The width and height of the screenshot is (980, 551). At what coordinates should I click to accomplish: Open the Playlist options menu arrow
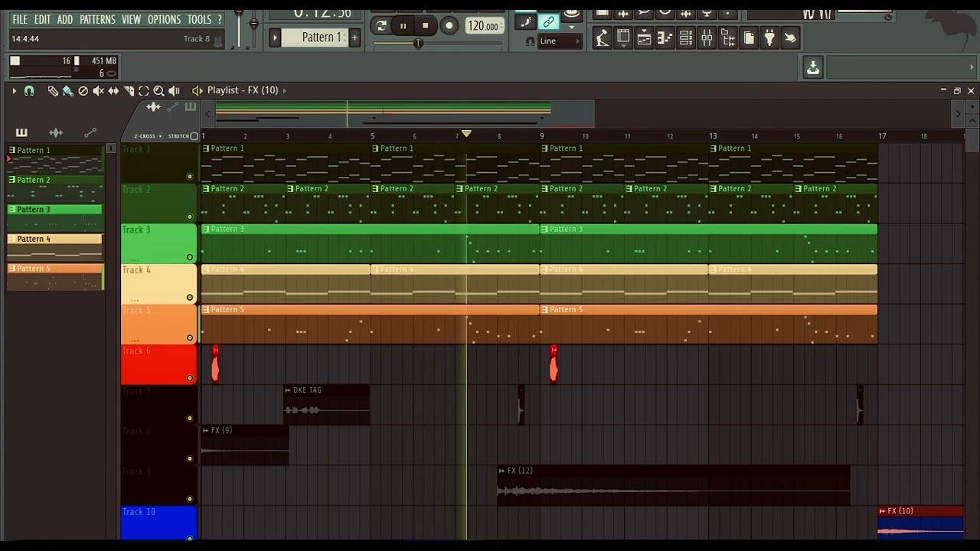(14, 90)
